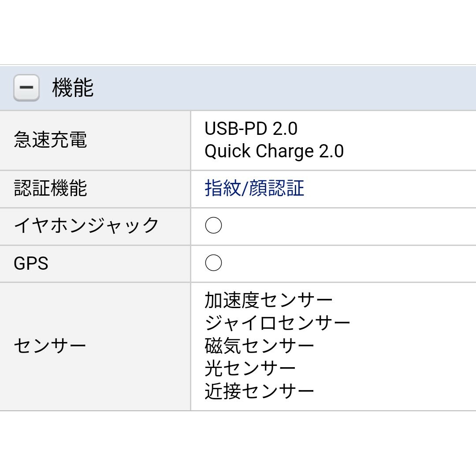This screenshot has height=476, width=476.
Task: Click the 急速充電 row label
Action: (50, 140)
